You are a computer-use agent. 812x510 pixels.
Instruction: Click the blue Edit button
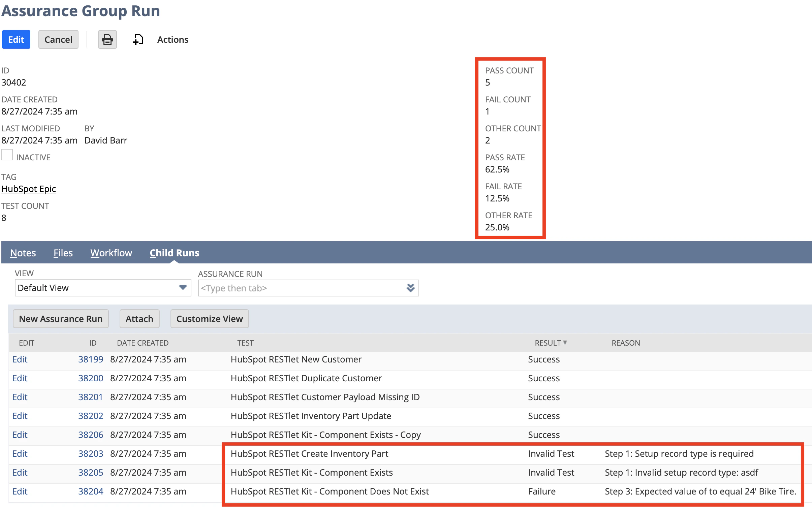[x=16, y=39]
